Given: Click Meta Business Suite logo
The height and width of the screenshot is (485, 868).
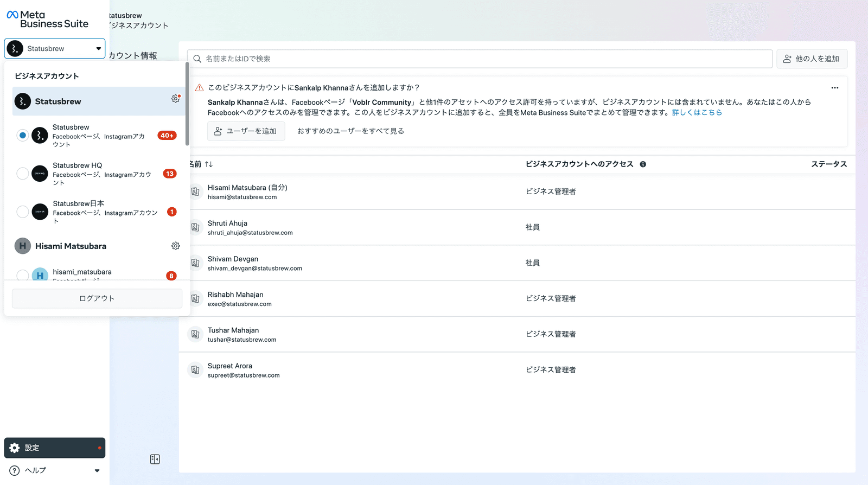Looking at the screenshot, I should pos(48,20).
